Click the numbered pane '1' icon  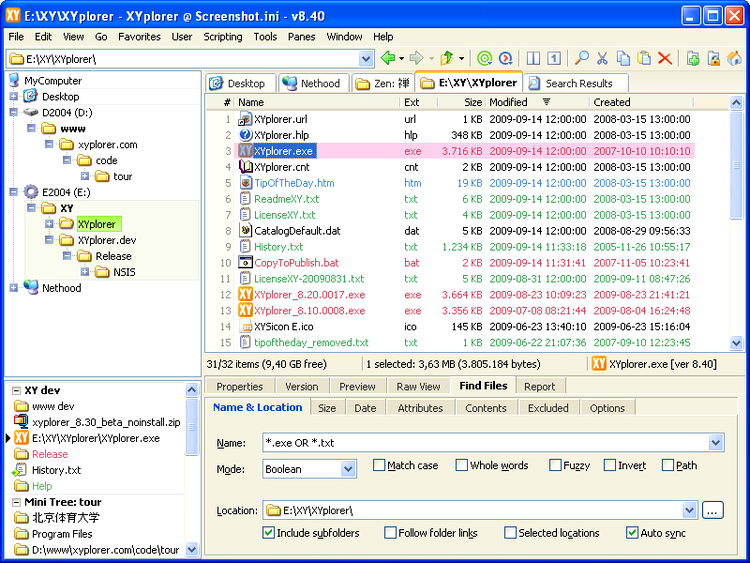(554, 58)
